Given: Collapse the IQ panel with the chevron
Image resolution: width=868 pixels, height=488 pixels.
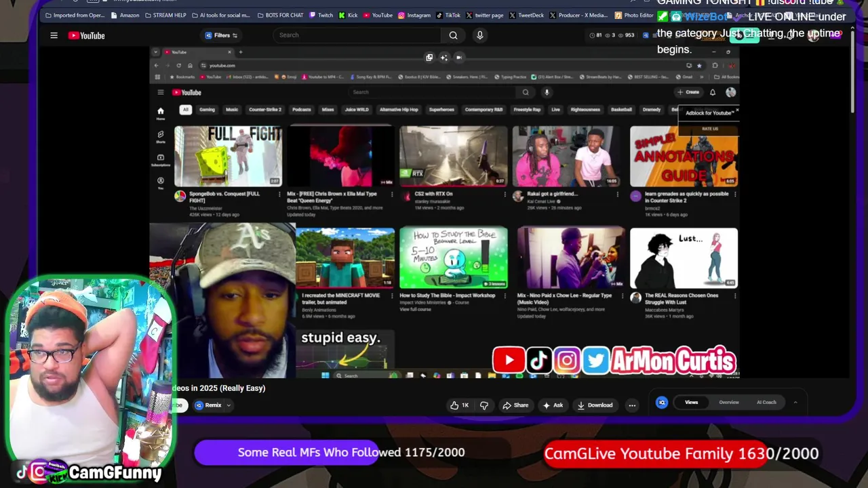Looking at the screenshot, I should (795, 403).
